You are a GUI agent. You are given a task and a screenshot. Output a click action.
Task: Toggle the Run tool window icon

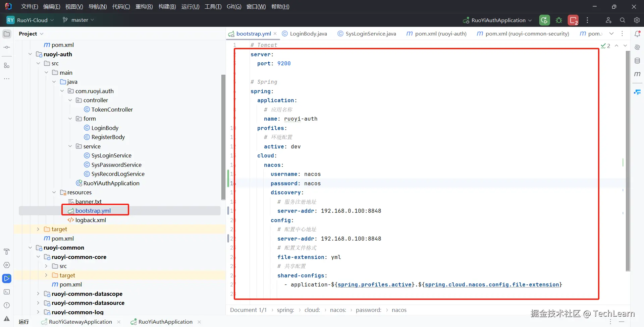7,278
